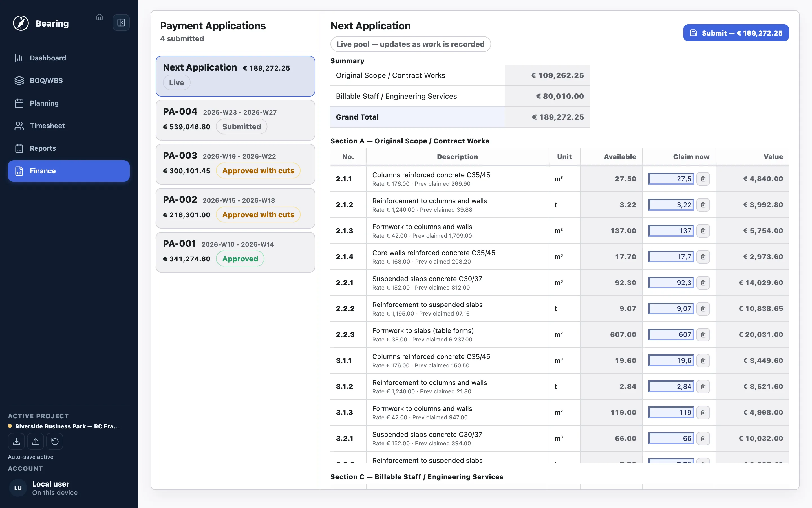
Task: Open payment application PA-001
Action: [235, 252]
